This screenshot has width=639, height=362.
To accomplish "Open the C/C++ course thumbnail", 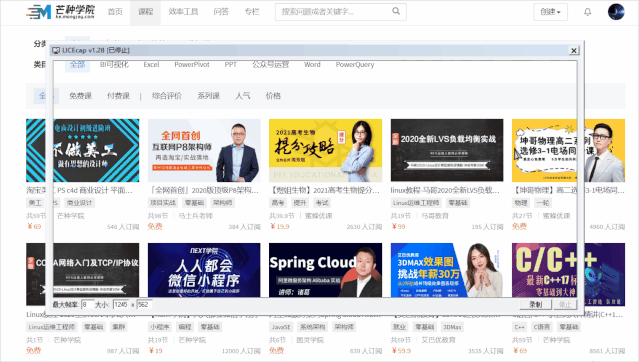I will pyautogui.click(x=568, y=274).
